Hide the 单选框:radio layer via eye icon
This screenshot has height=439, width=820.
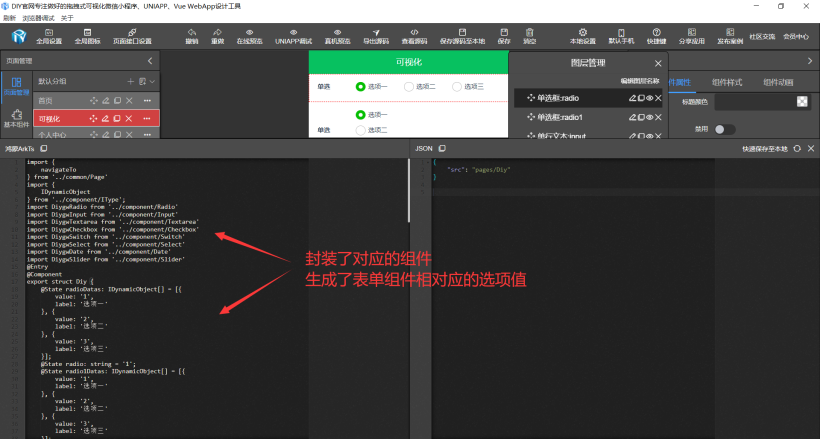649,98
